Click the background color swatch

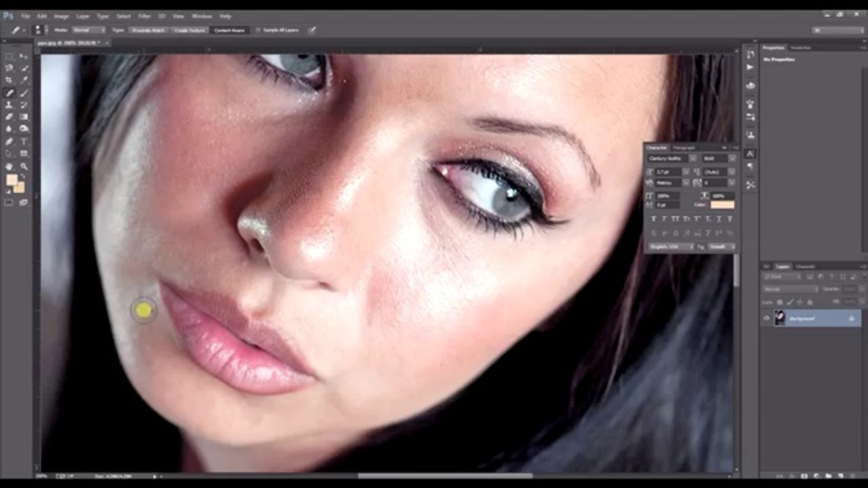pyautogui.click(x=19, y=188)
